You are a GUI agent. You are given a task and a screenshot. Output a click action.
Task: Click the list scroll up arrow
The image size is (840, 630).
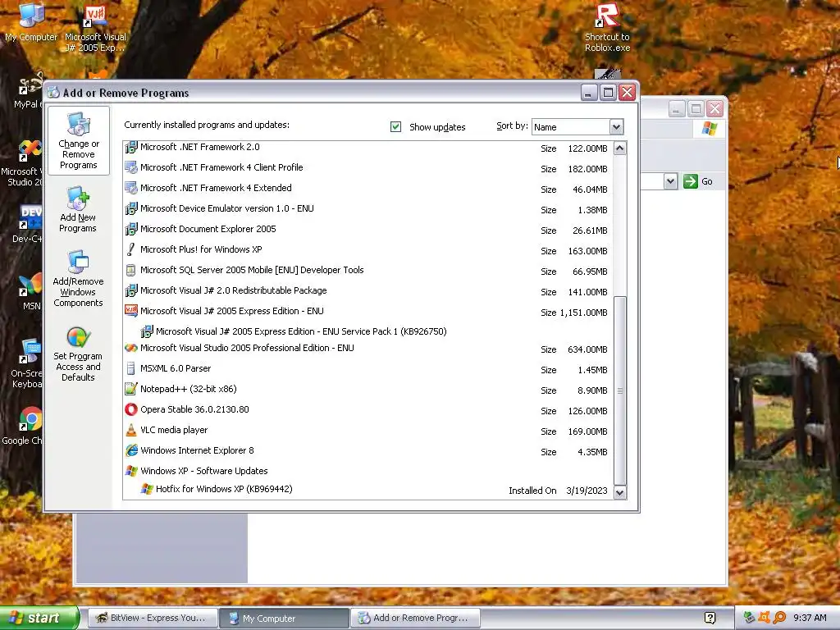click(620, 148)
